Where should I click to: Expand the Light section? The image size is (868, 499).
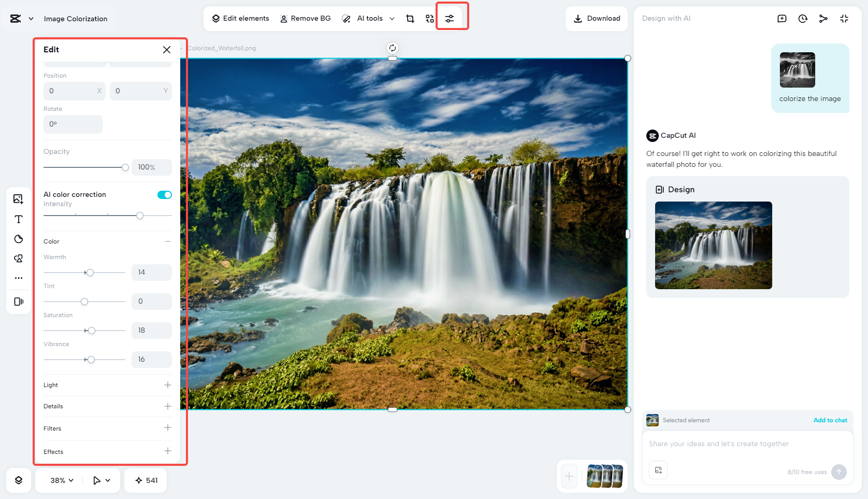coord(167,384)
